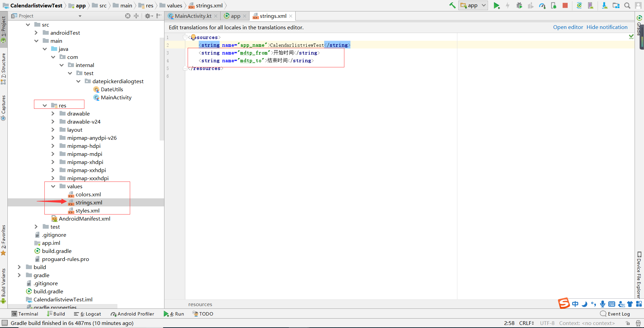This screenshot has width=644, height=328.
Task: Open the TODO tool window
Action: point(203,314)
